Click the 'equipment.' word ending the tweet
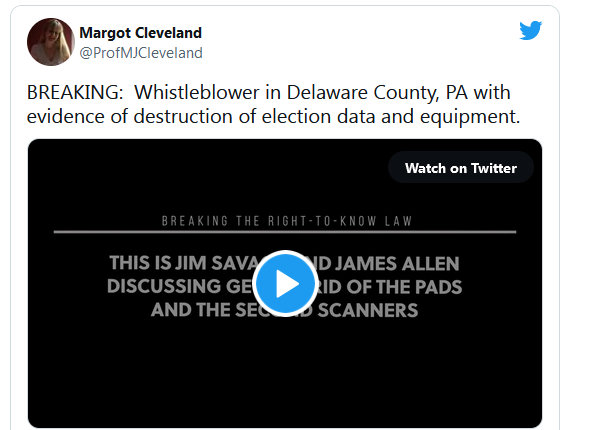This screenshot has width=593, height=430. coord(470,117)
